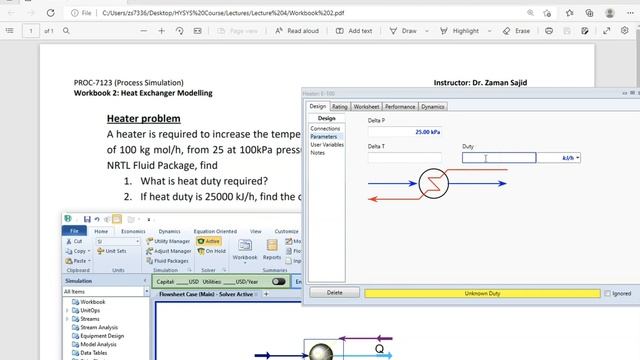Click Read aloud in PDF toolbar

[297, 31]
